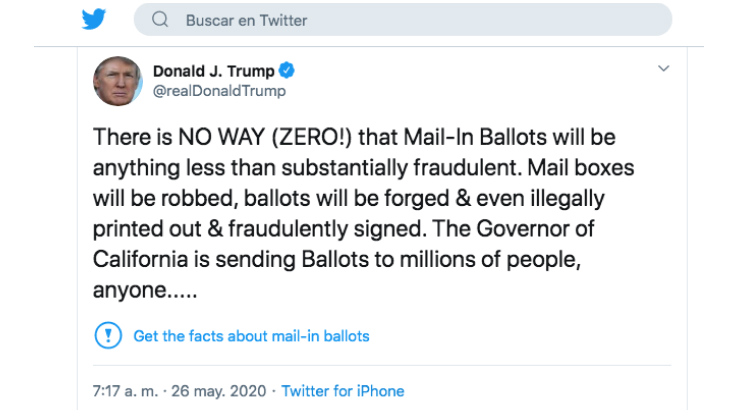The height and width of the screenshot is (410, 738).
Task: Click the search magnifier icon
Action: coord(162,20)
